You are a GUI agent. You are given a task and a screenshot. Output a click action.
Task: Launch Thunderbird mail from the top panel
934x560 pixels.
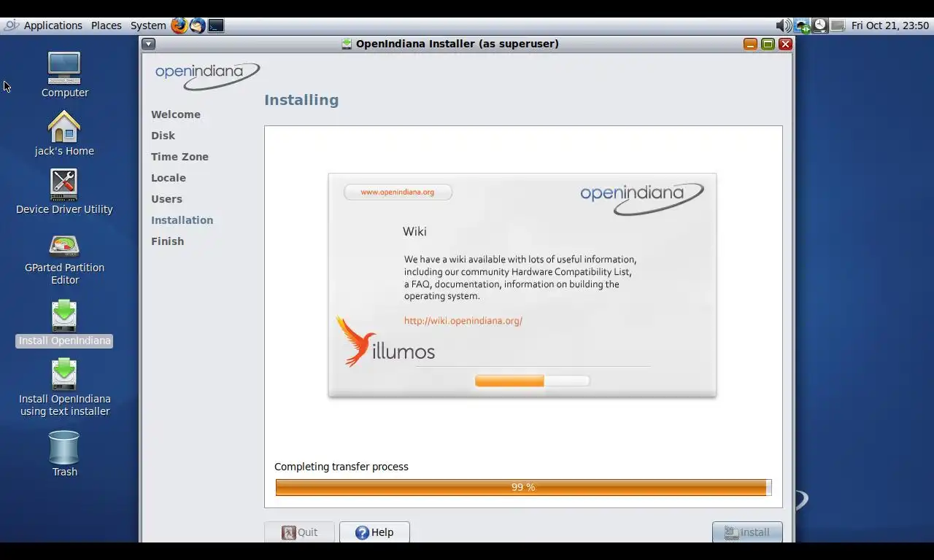[x=198, y=26]
